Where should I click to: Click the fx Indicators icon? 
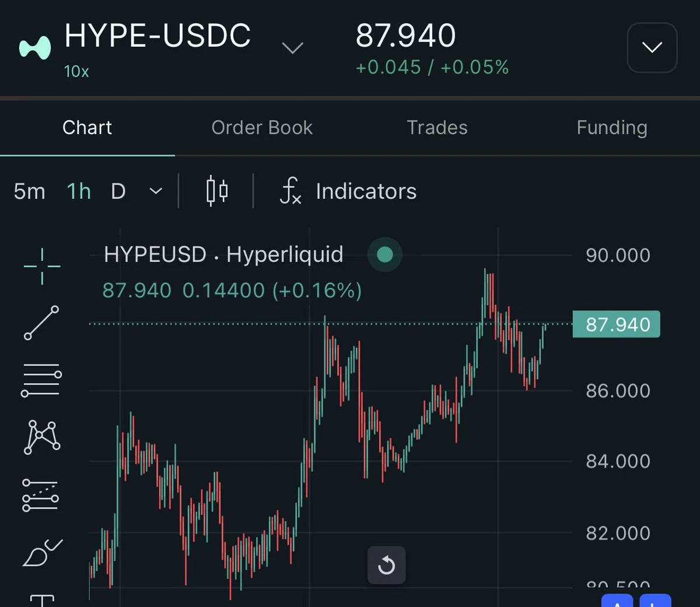coord(290,191)
